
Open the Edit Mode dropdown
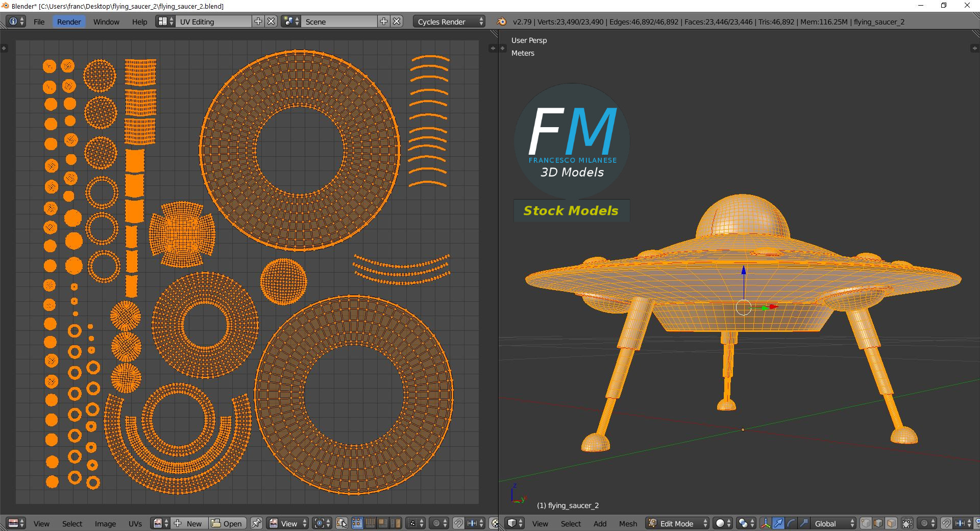click(677, 523)
